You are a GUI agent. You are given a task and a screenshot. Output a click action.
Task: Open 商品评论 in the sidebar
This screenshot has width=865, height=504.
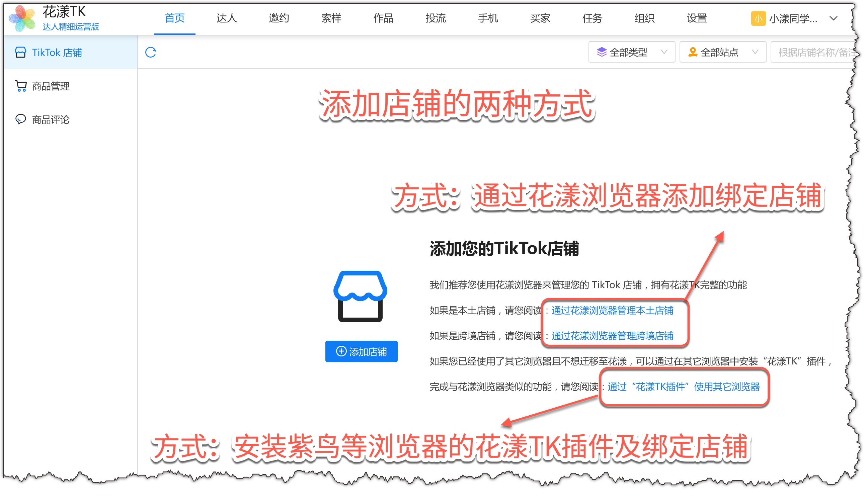(71, 119)
